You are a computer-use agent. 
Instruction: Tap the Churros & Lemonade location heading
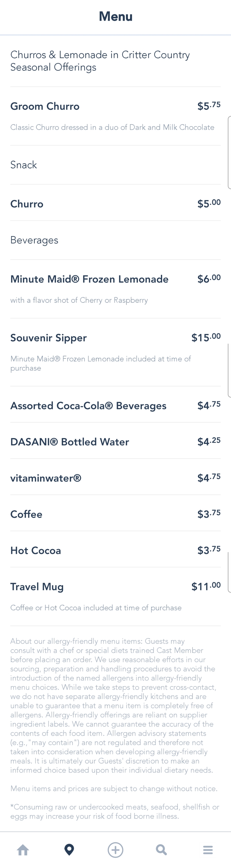(100, 61)
